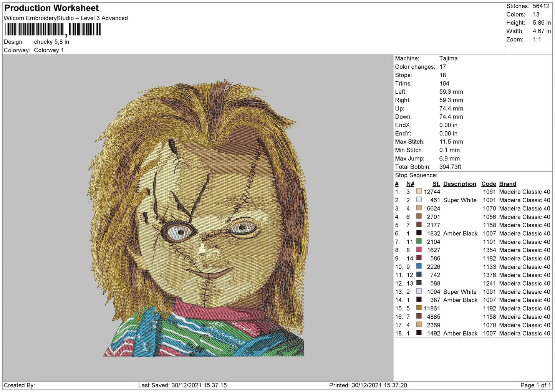
Task: Select Color changes value 17
Action: (442, 67)
